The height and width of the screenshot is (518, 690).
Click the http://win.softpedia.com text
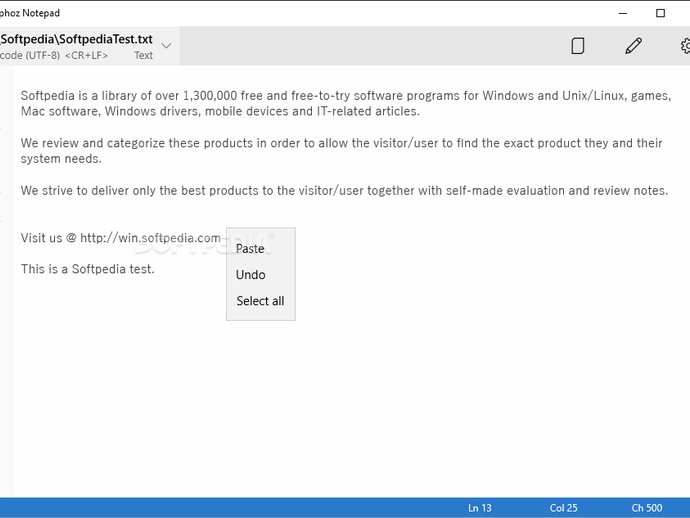[x=150, y=238]
